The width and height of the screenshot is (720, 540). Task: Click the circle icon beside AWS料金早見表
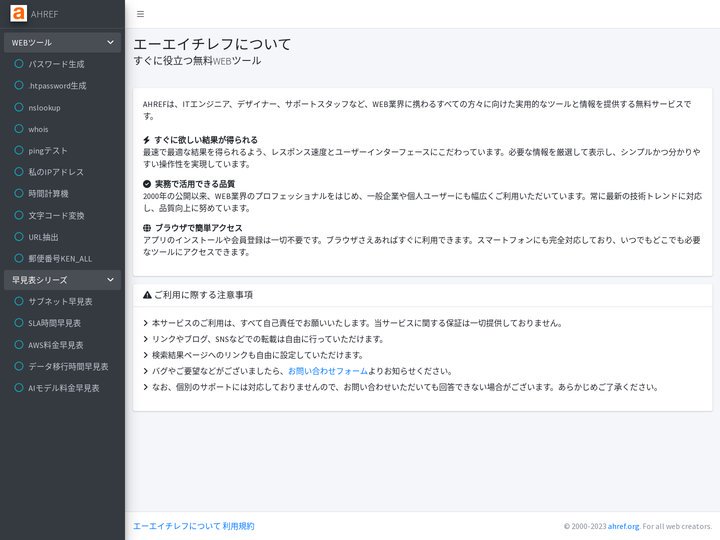tap(19, 345)
